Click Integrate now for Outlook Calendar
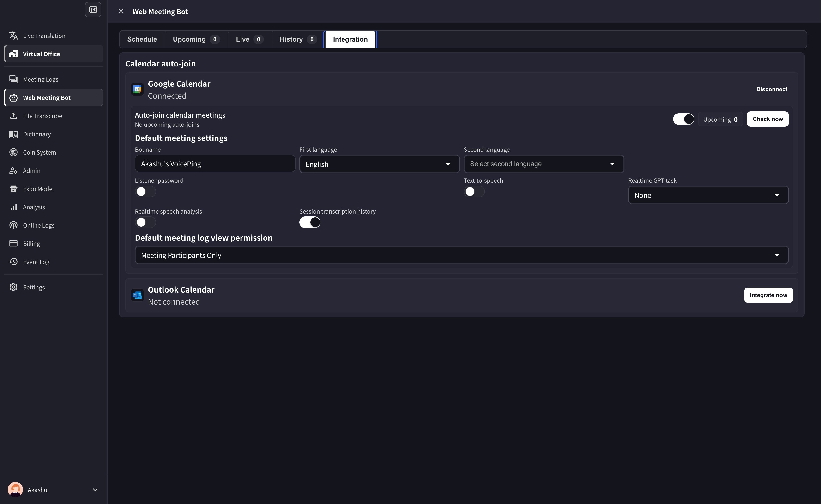821x504 pixels. (768, 295)
